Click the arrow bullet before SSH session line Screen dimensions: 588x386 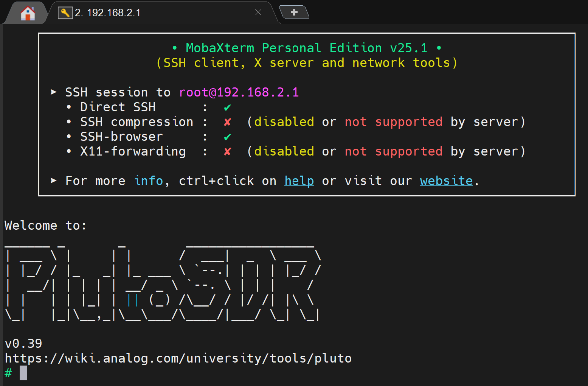(53, 92)
